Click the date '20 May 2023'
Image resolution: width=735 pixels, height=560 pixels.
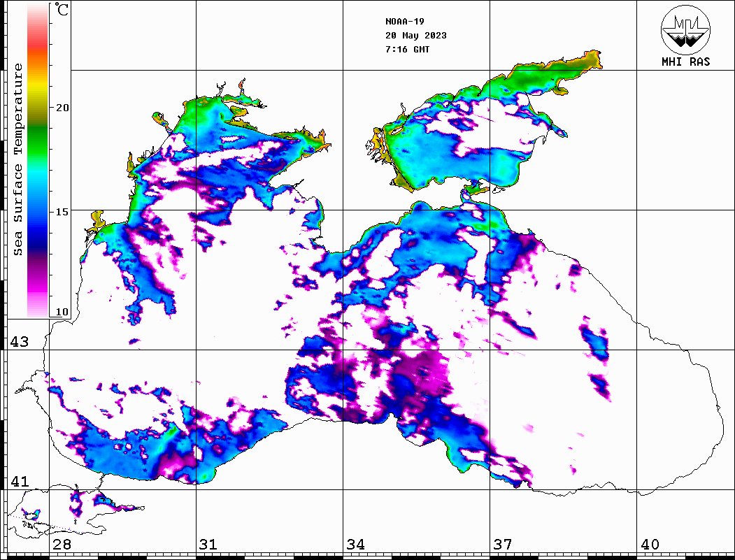coord(416,36)
